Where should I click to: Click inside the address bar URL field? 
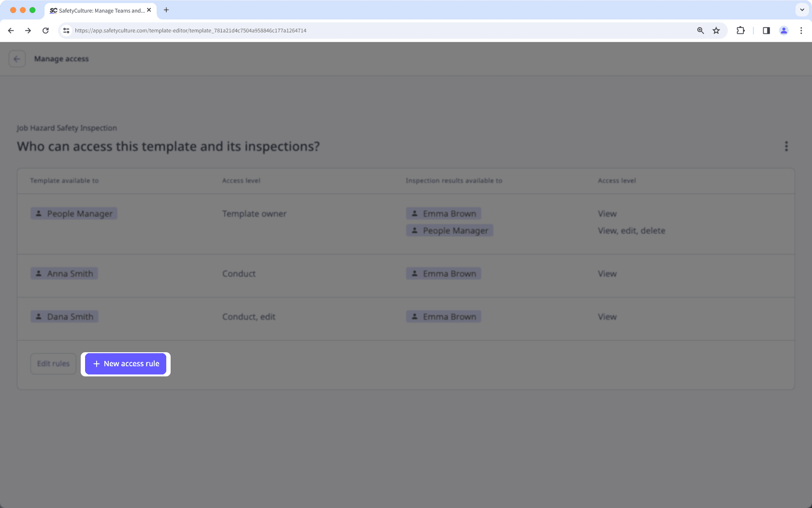pyautogui.click(x=193, y=30)
